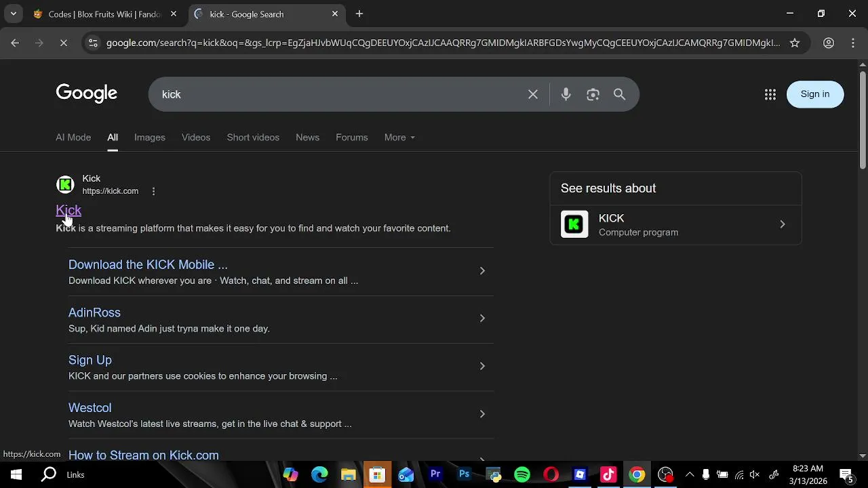868x488 pixels.
Task: Open more options for the kick.com result
Action: click(x=153, y=191)
